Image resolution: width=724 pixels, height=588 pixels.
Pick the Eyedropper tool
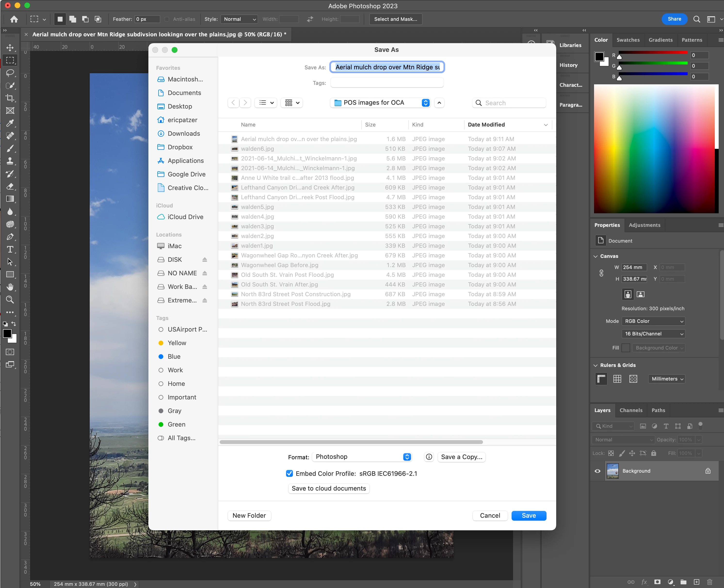point(10,123)
